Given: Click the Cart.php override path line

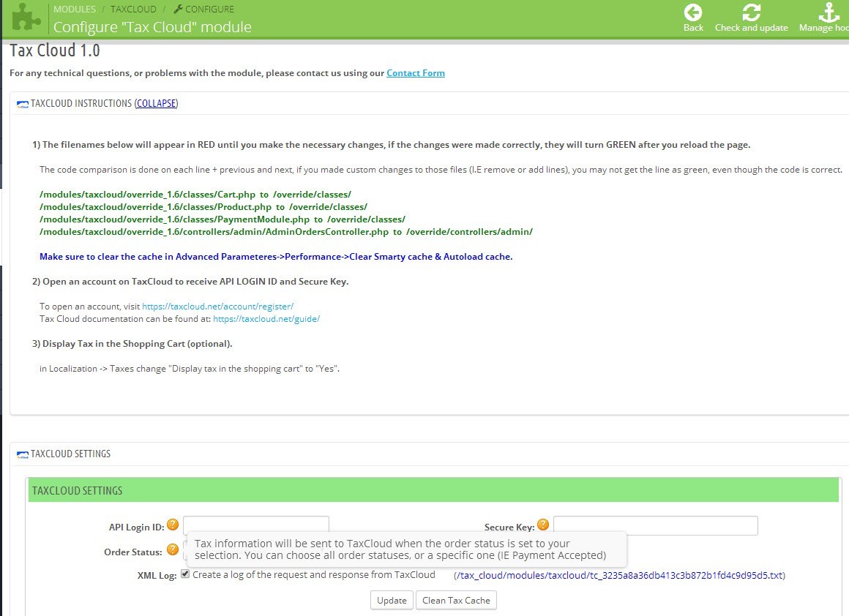Looking at the screenshot, I should tap(195, 195).
